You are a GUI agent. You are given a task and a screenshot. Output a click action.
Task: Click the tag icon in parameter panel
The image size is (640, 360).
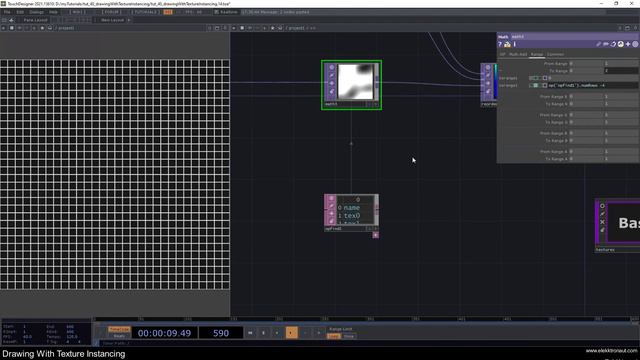click(x=606, y=44)
